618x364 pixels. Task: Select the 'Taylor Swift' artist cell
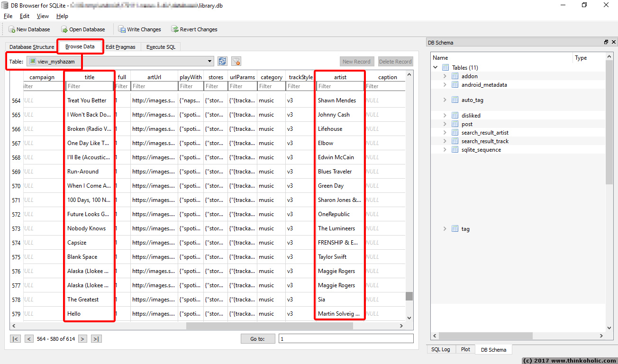[x=340, y=257]
